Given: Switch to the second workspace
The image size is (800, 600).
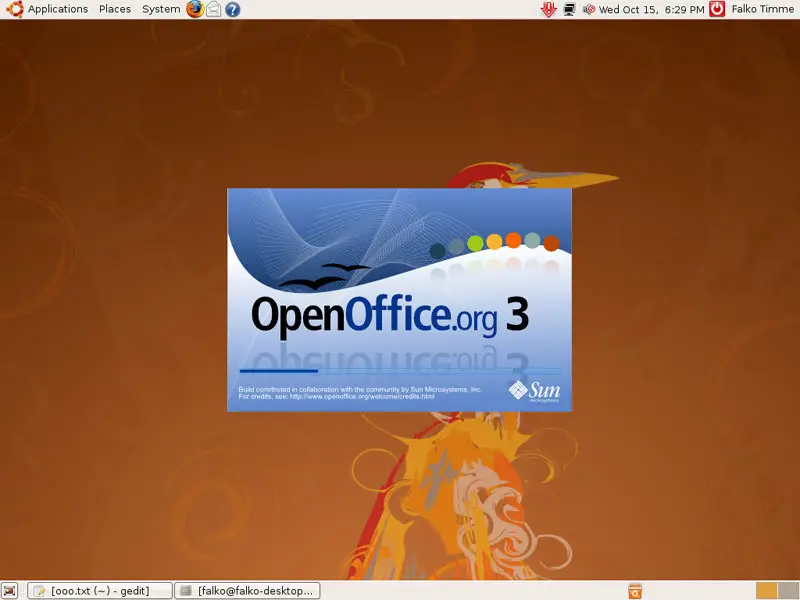Looking at the screenshot, I should [788, 591].
